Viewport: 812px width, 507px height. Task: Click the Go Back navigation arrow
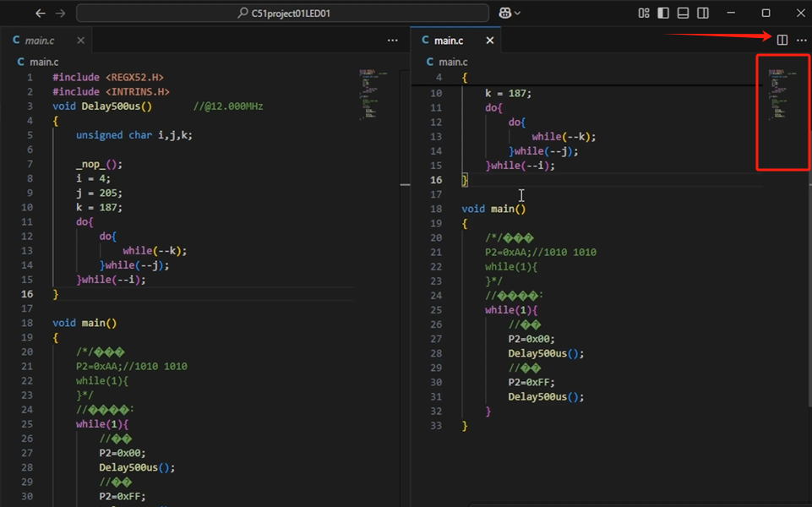pos(41,14)
